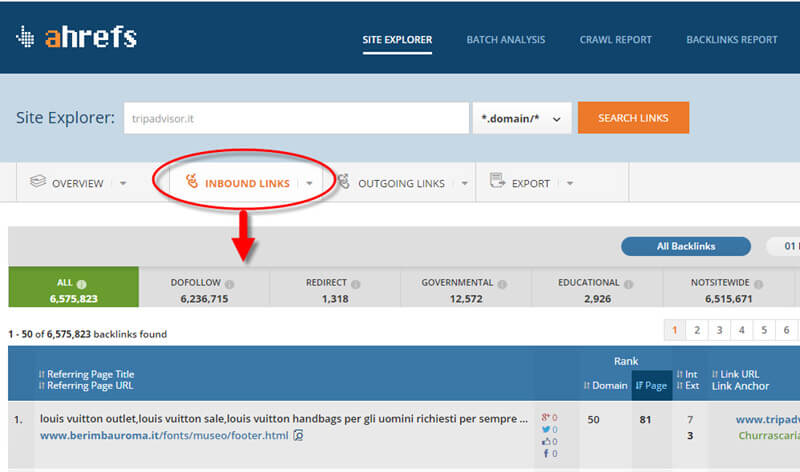This screenshot has height=472, width=800.
Task: Select the ALL backlinks filter tab
Action: pos(73,287)
